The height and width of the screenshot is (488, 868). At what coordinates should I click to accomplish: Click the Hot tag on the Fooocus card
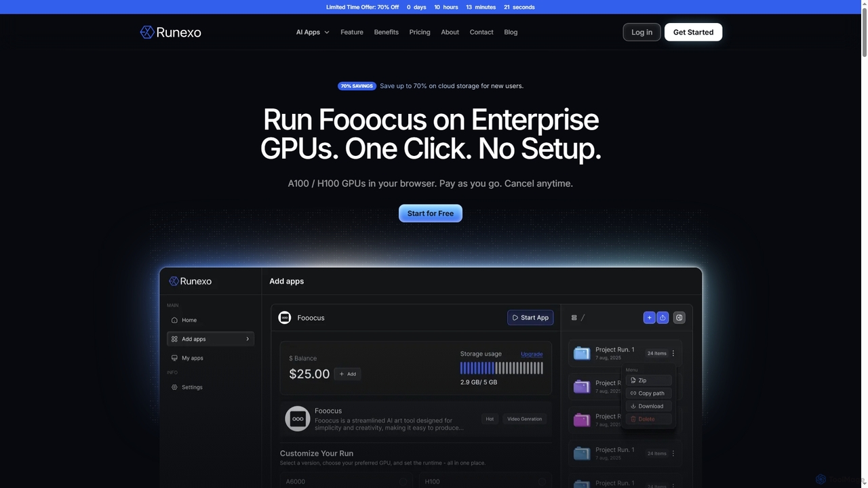pos(490,419)
